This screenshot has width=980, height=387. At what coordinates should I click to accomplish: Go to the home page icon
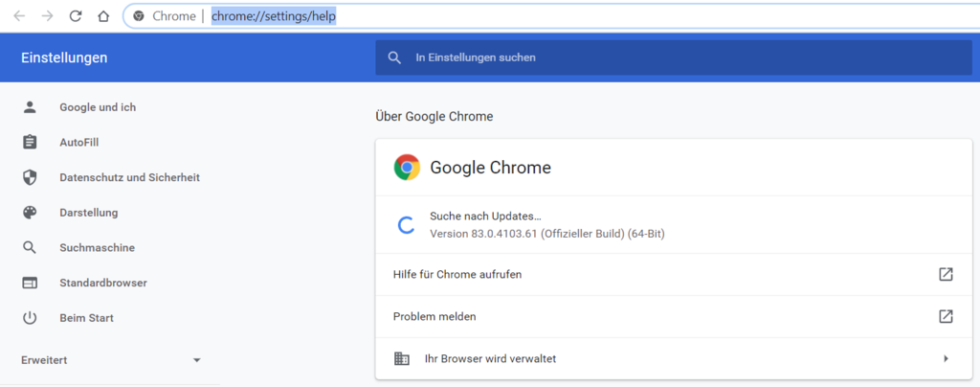(103, 16)
